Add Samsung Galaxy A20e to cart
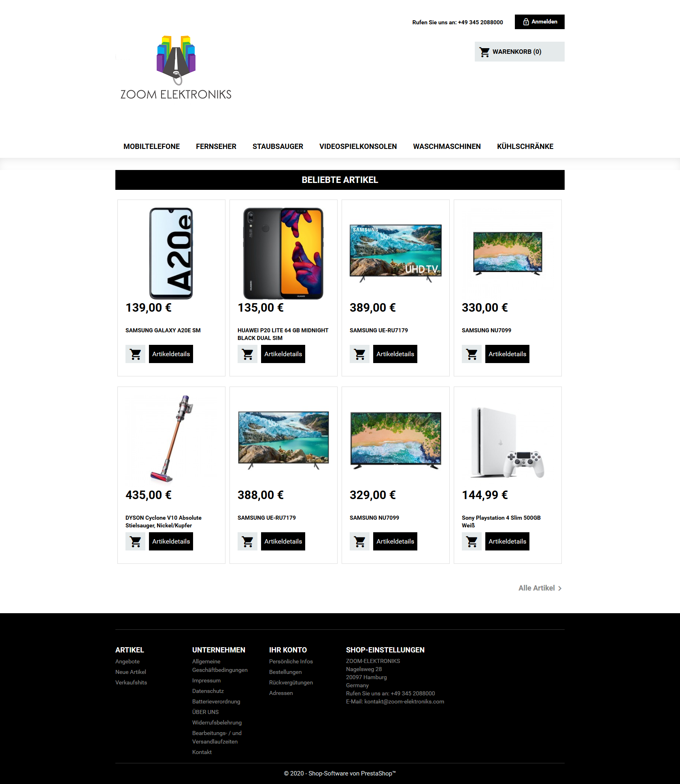 pos(135,354)
